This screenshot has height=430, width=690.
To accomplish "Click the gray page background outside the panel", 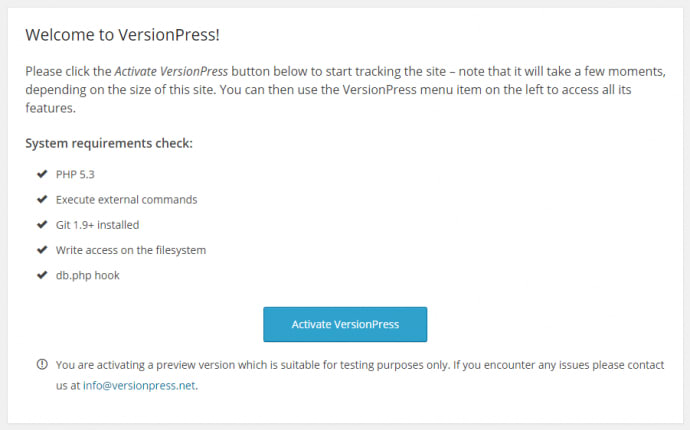I will point(345,426).
